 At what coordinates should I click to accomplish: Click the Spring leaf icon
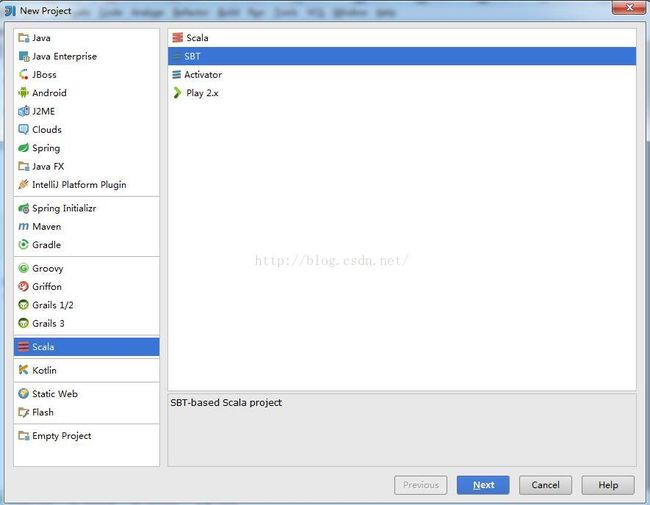[x=24, y=148]
